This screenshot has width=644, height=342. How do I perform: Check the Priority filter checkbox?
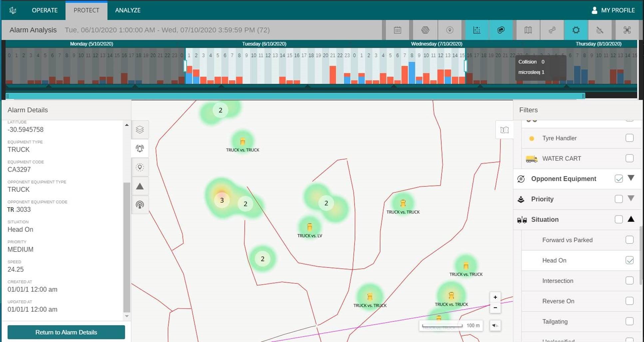pyautogui.click(x=619, y=199)
